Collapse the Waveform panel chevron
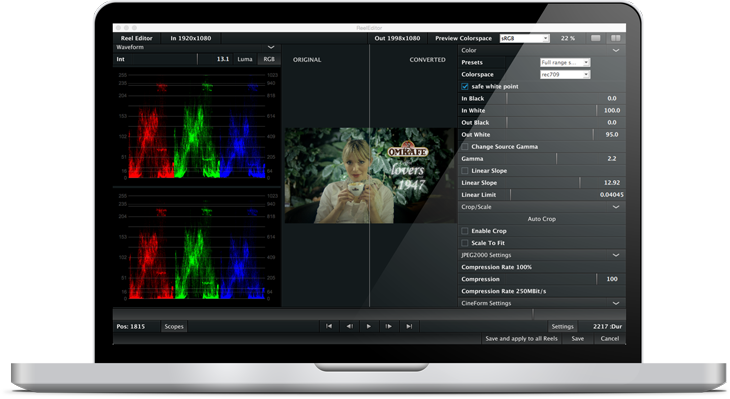 (271, 47)
